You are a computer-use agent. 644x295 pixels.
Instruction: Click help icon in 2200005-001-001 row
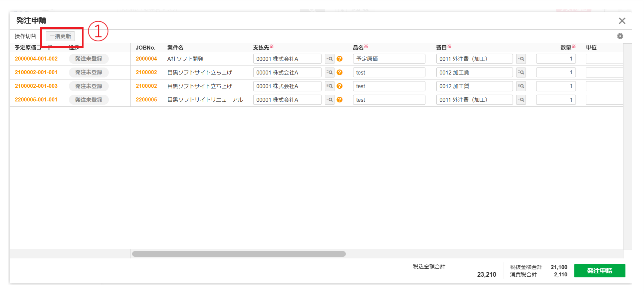tap(339, 100)
